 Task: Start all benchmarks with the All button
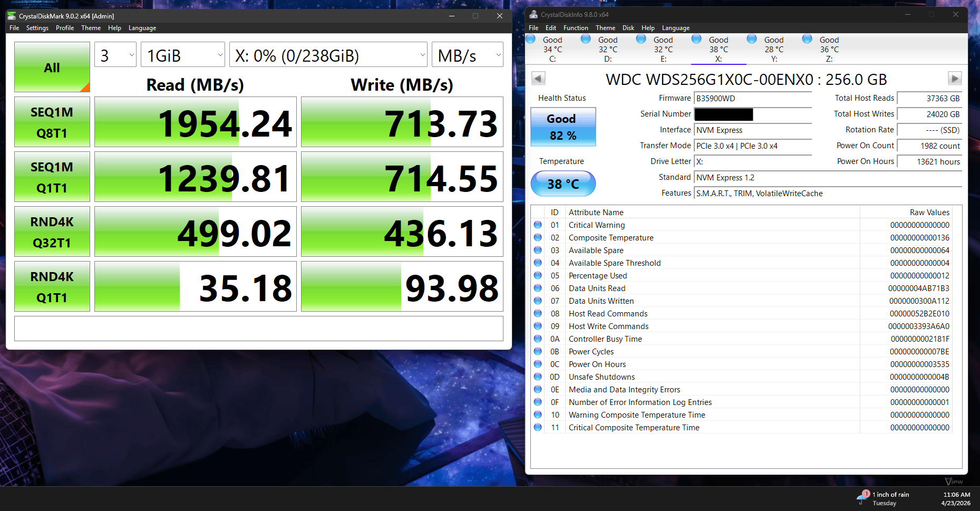[x=52, y=67]
